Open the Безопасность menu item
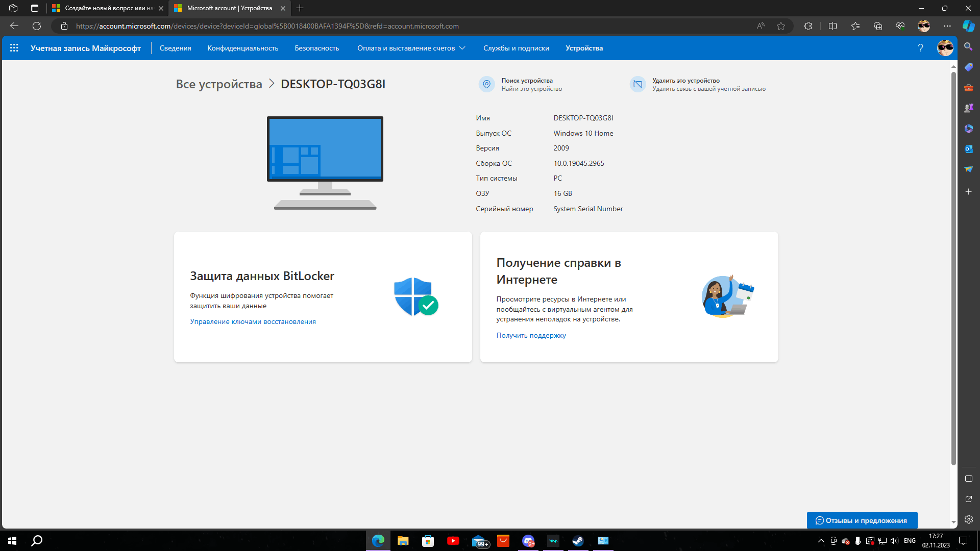Screen dimensions: 980x551 click(x=316, y=48)
